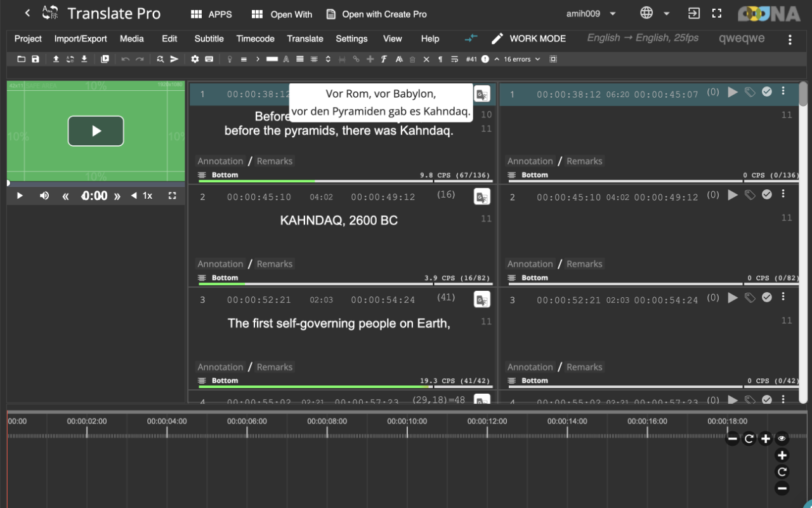Open the Subtitle menu
The image size is (812, 508).
point(209,39)
